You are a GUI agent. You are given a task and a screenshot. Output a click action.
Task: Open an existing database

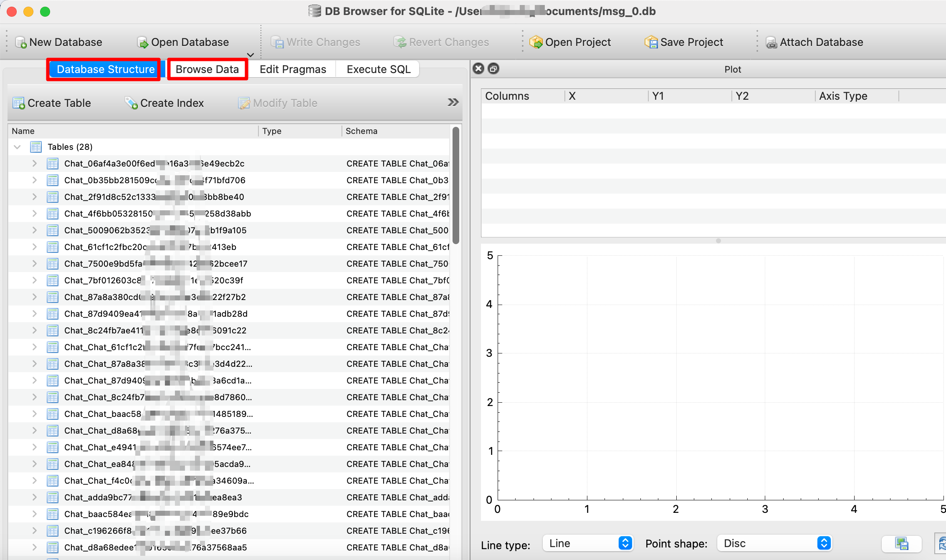click(182, 42)
